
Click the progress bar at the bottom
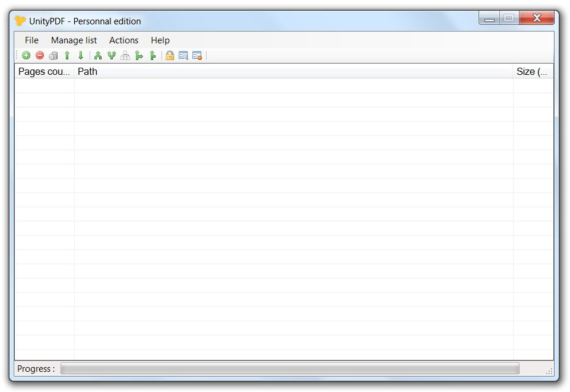tap(290, 369)
